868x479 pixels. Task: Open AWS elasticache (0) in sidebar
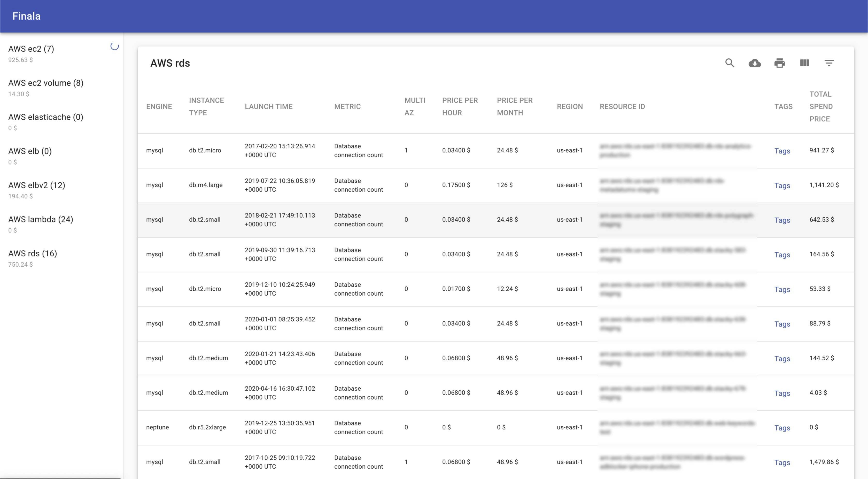click(x=46, y=117)
